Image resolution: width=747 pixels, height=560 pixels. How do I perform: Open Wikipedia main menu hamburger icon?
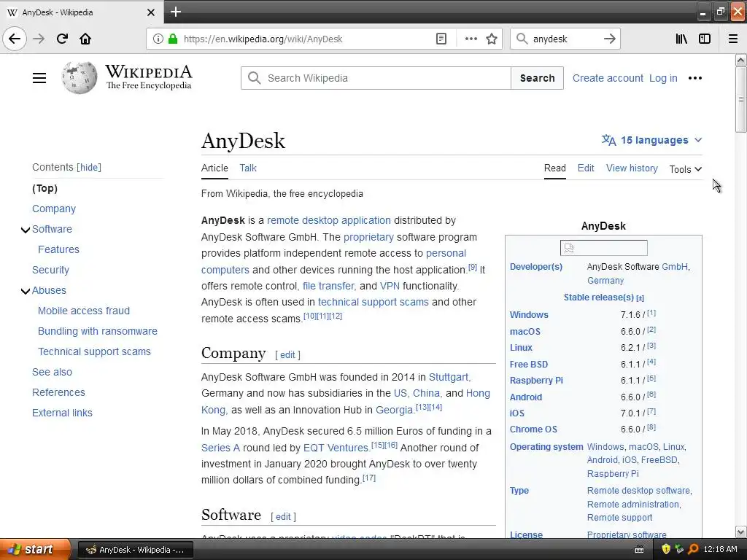[x=39, y=78]
